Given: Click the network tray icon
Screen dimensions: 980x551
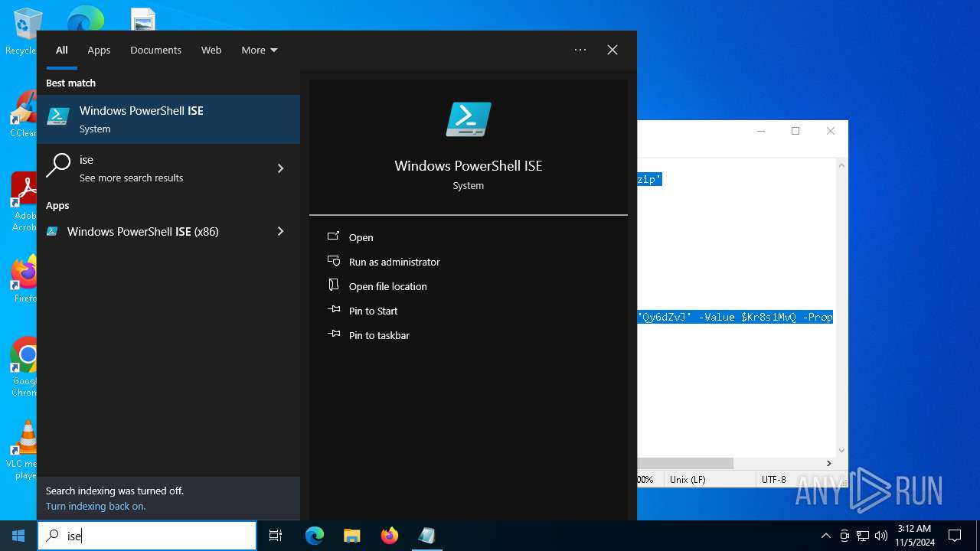Looking at the screenshot, I should 863,536.
